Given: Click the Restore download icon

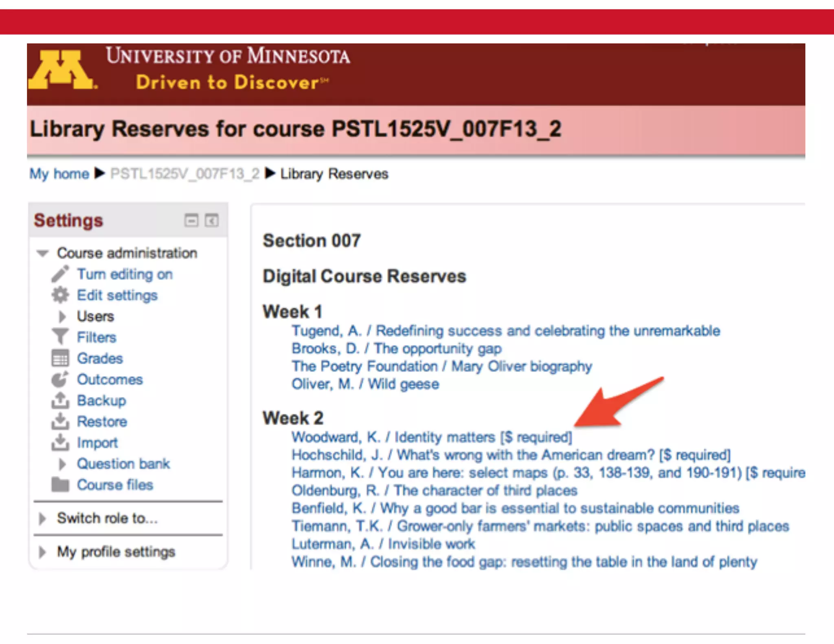Looking at the screenshot, I should point(60,421).
